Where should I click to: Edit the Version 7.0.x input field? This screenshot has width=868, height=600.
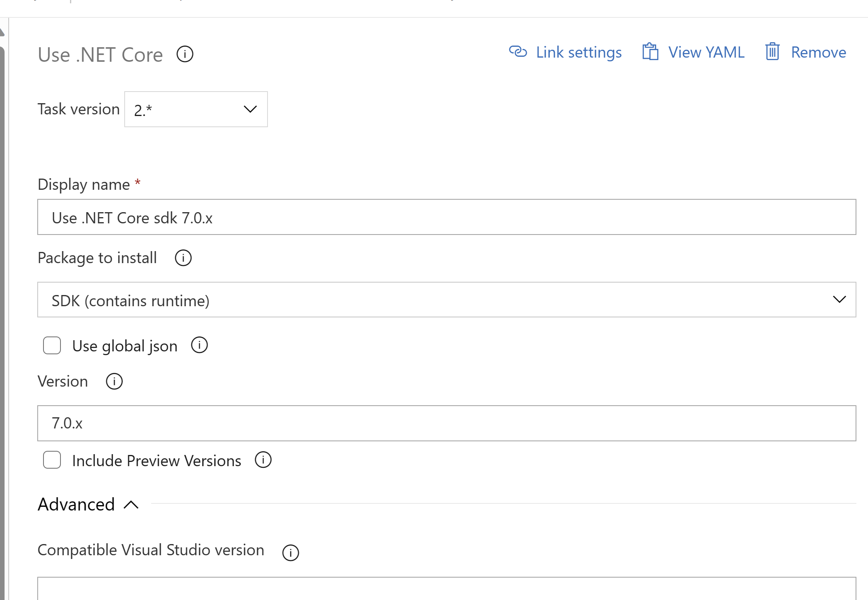point(446,423)
